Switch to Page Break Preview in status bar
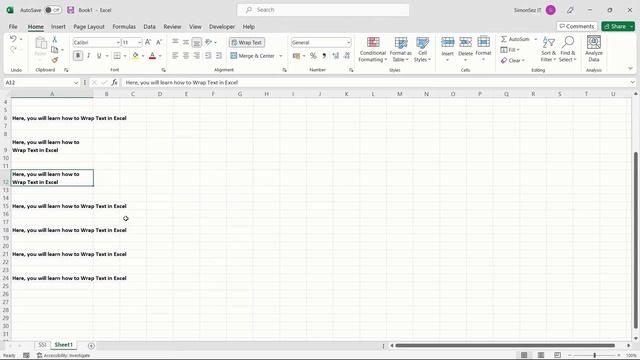Screen dimensions: 640x360 coord(557,355)
